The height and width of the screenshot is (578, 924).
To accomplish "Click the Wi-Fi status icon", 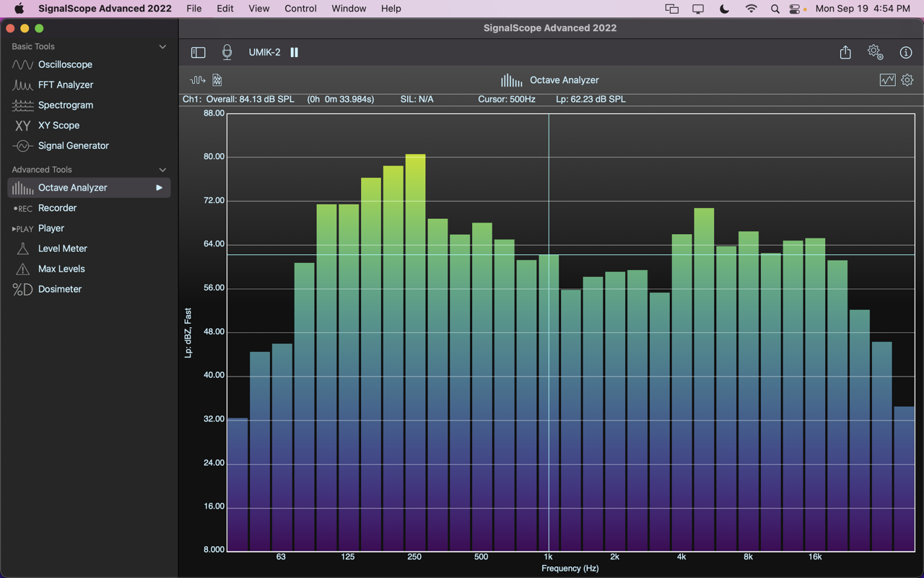I will pos(751,9).
